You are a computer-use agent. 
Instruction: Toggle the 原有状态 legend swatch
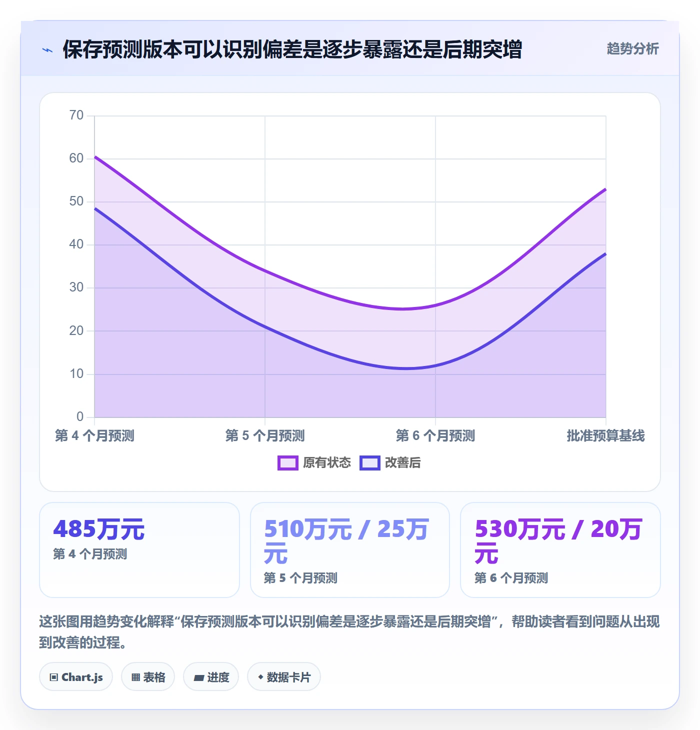coord(288,463)
